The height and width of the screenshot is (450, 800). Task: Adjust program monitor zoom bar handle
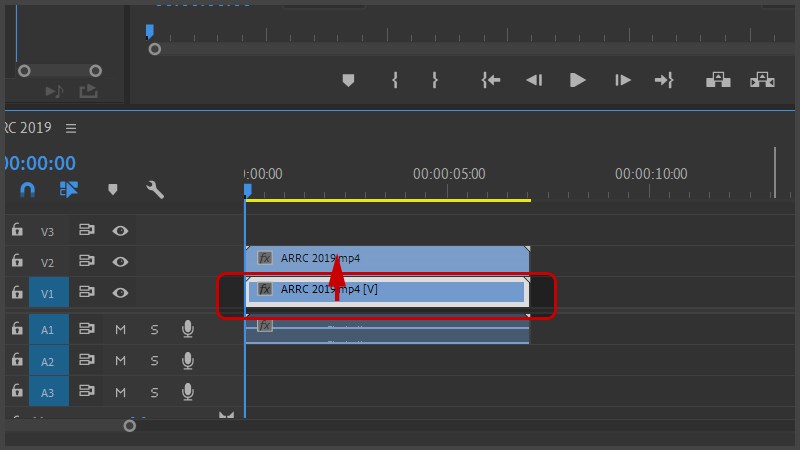click(155, 49)
